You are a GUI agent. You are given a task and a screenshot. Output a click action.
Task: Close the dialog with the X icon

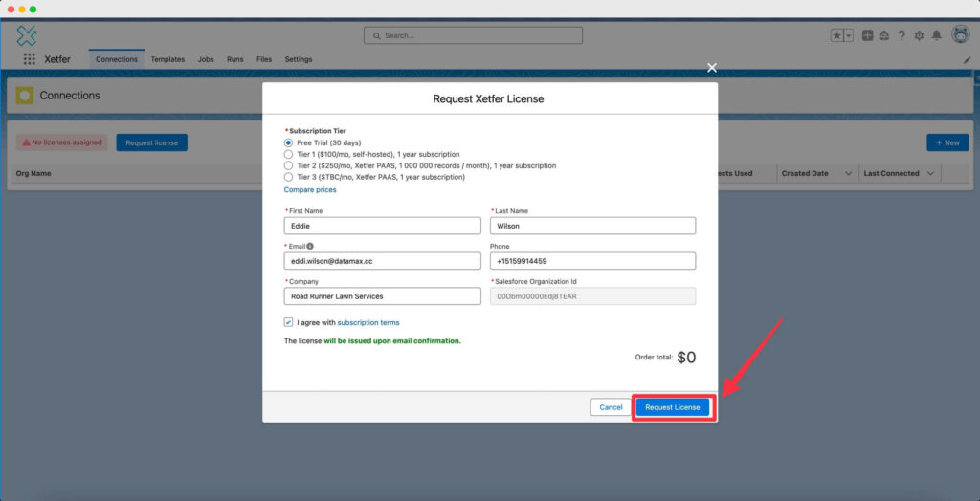click(x=712, y=68)
